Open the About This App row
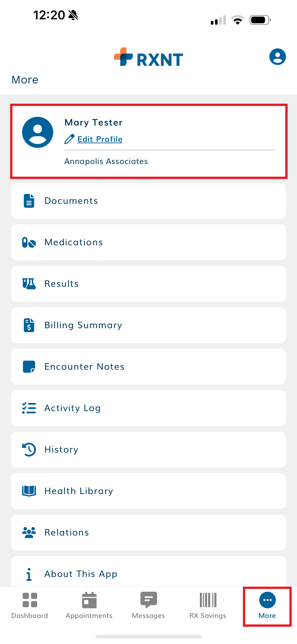Screen dimensions: 297x644 [x=148, y=574]
